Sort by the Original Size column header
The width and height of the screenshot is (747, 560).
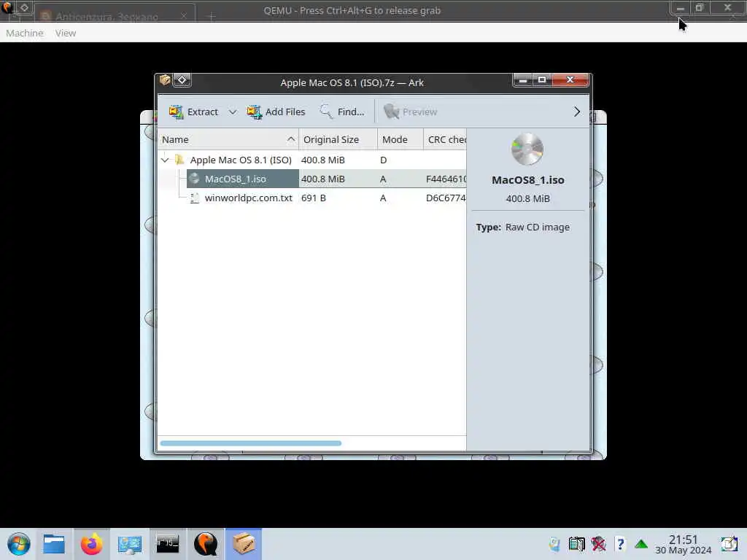coord(338,139)
